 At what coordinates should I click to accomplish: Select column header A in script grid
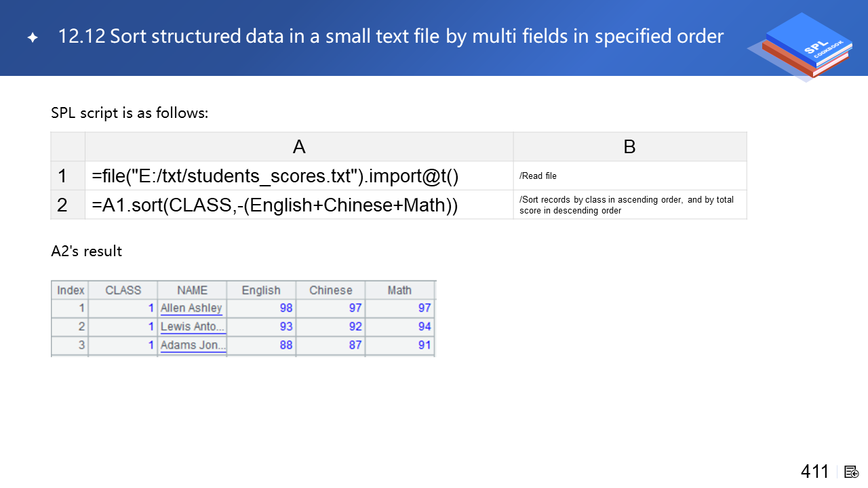[x=298, y=147]
